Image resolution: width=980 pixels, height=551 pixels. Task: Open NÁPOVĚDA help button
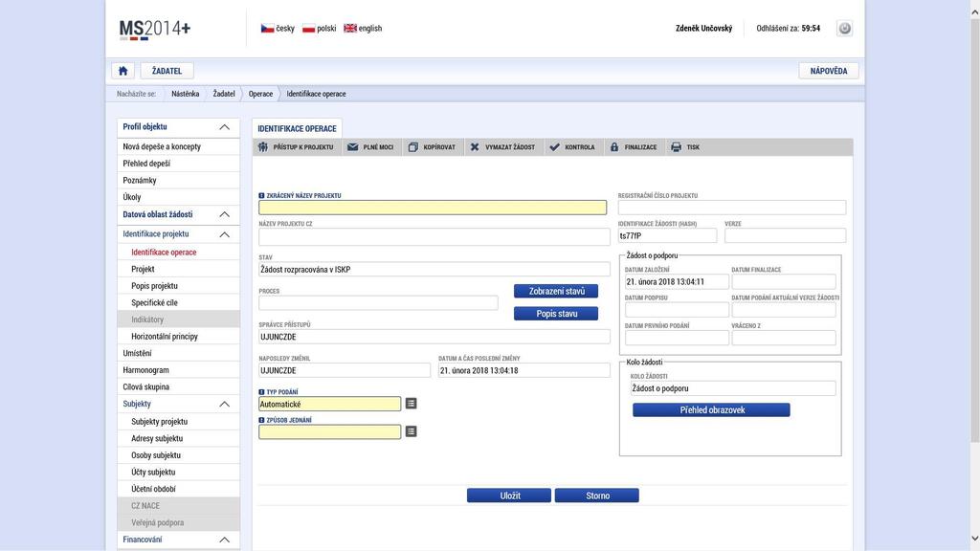click(x=829, y=71)
